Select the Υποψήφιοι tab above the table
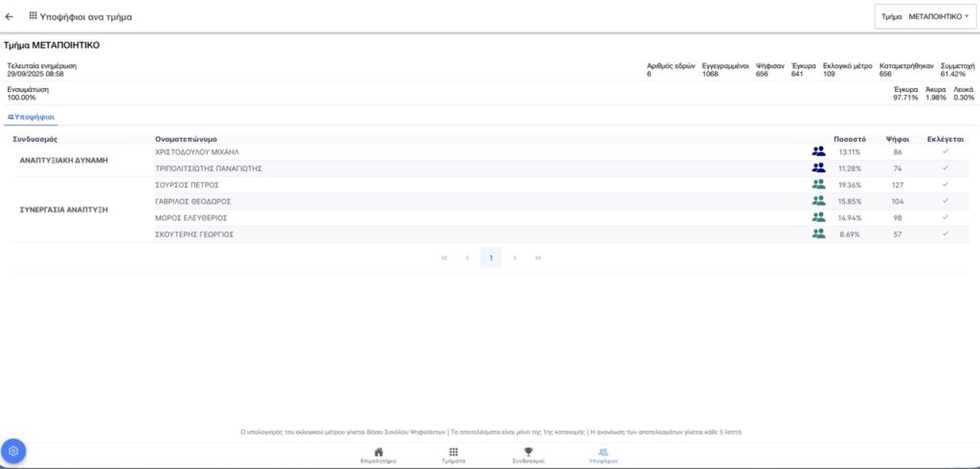This screenshot has height=469, width=980. [31, 117]
